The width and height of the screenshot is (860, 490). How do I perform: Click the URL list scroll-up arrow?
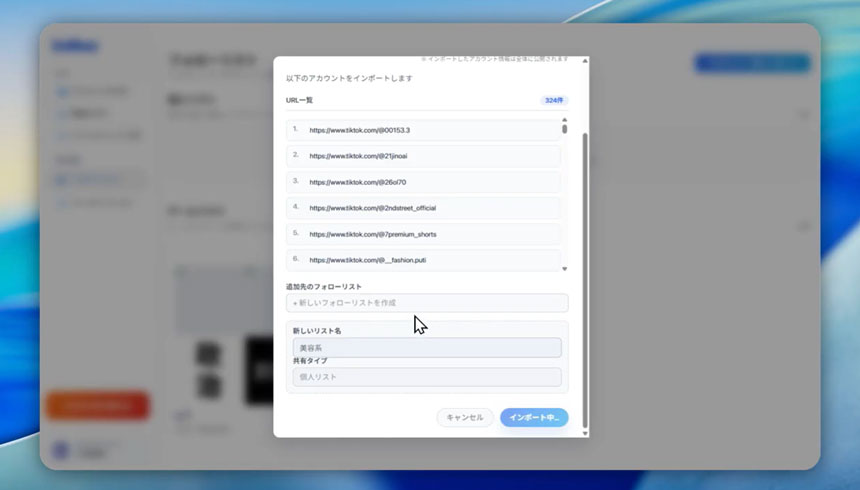[564, 120]
